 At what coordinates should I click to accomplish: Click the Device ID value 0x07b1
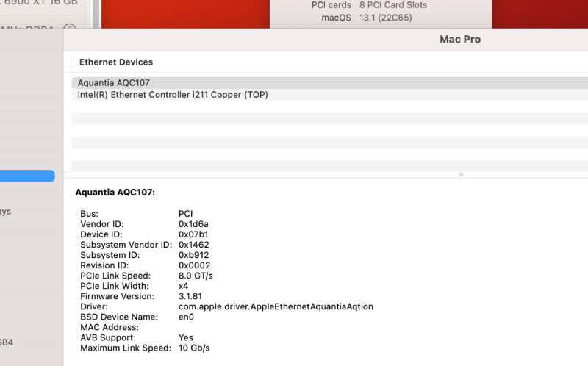click(x=193, y=234)
